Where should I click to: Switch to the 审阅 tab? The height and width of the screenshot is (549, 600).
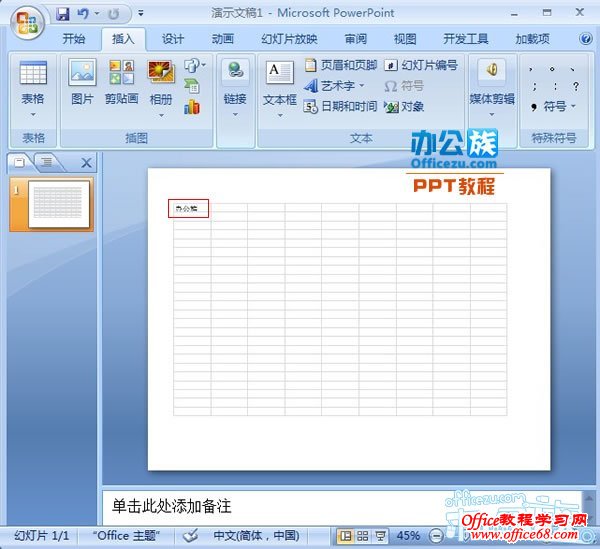point(355,39)
